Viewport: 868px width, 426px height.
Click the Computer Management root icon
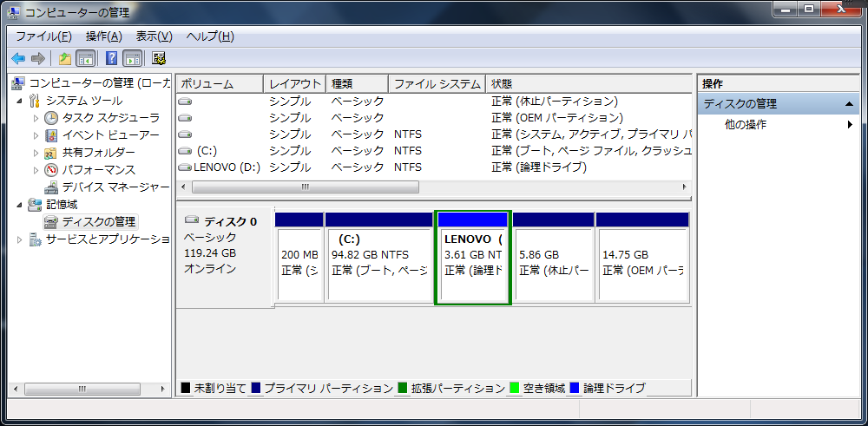click(18, 83)
